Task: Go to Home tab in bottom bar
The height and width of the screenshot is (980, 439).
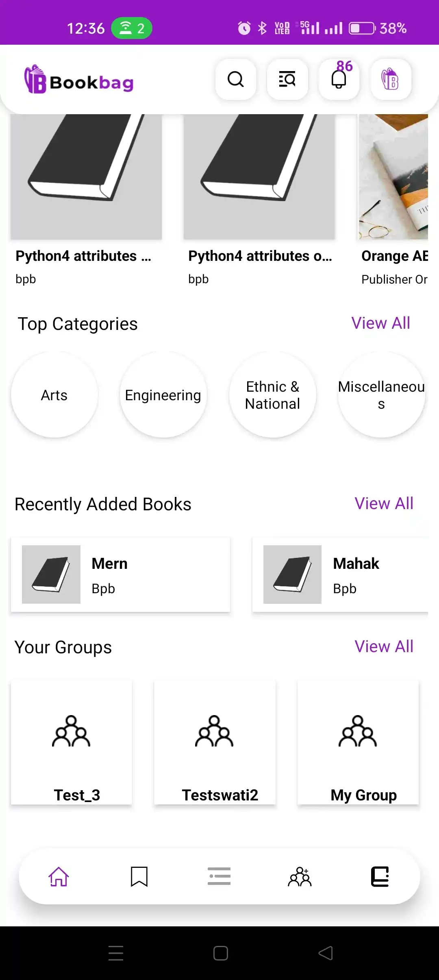Action: pyautogui.click(x=59, y=876)
